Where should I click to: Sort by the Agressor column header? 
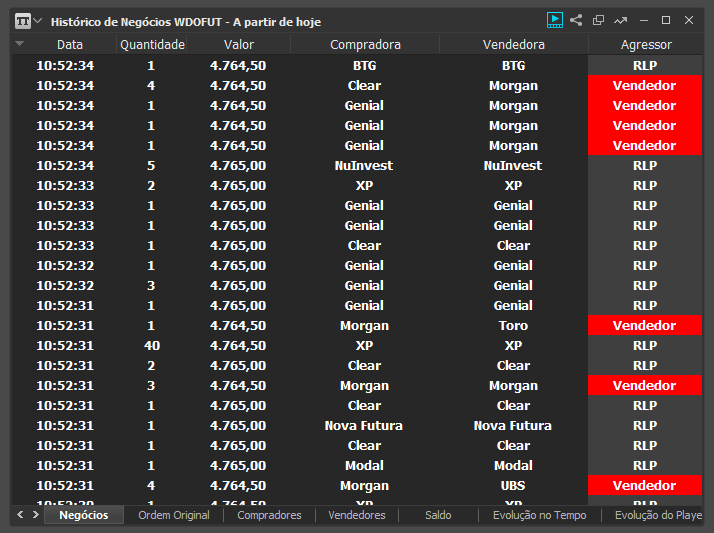click(646, 45)
